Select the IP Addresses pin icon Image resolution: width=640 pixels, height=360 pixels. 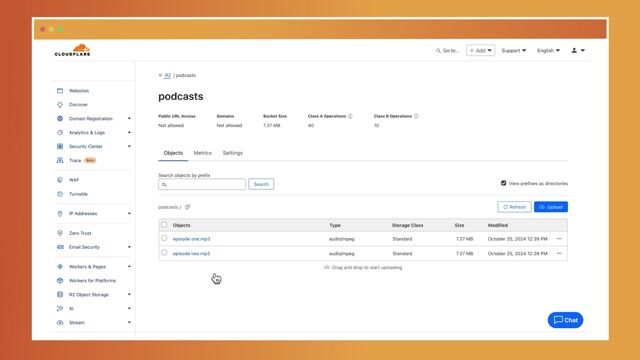point(60,213)
